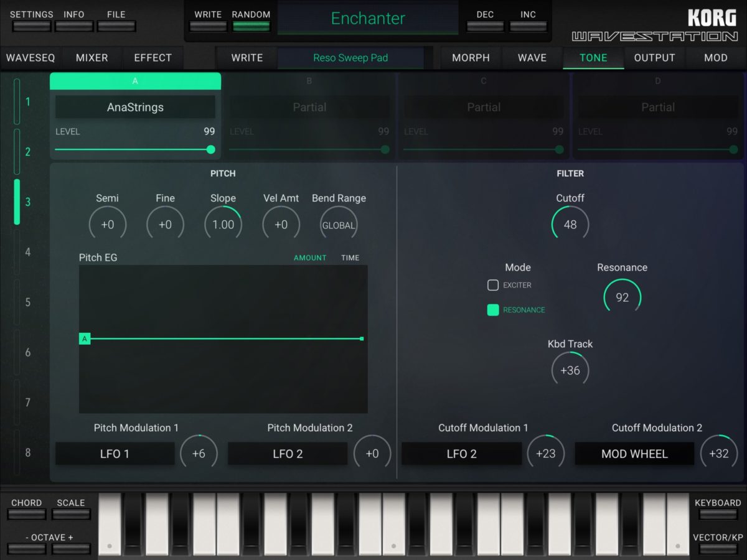
Task: Select oscillator D tab
Action: click(658, 81)
